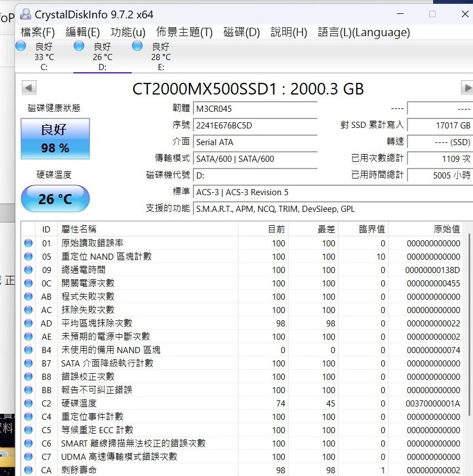Go to next disk with right arrow
The image size is (473, 476).
coord(466,88)
